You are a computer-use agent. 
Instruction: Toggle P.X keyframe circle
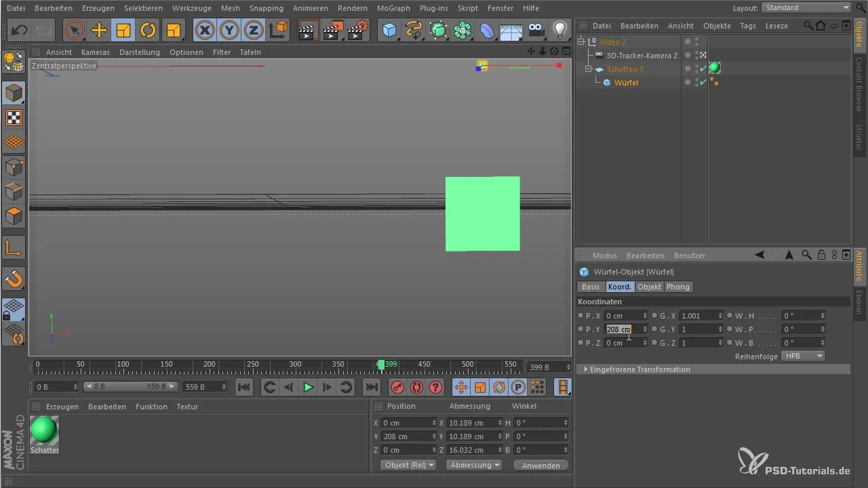click(x=580, y=316)
